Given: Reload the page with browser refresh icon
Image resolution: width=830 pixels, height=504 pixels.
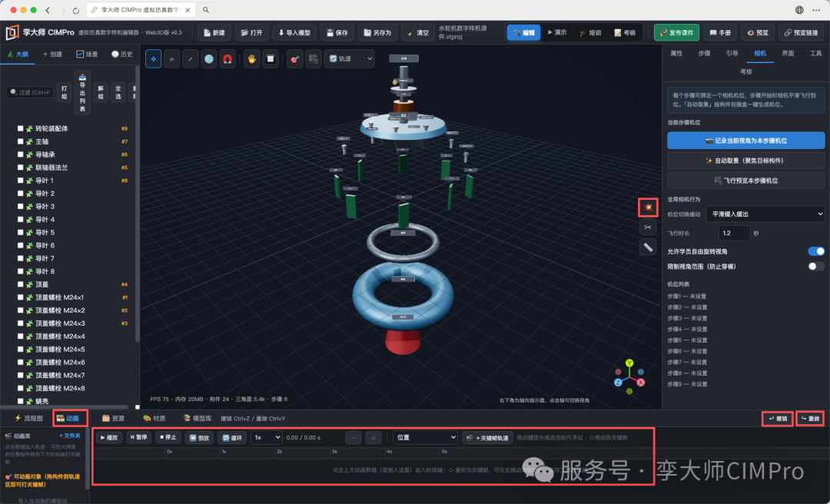Looking at the screenshot, I should [x=75, y=10].
